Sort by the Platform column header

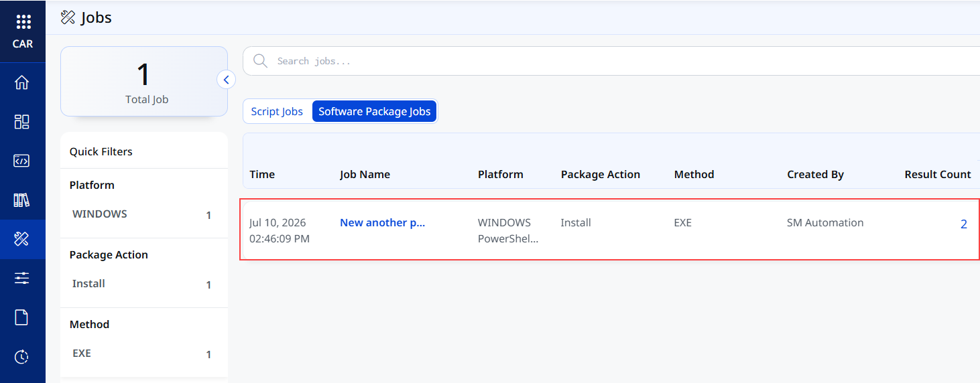pyautogui.click(x=500, y=174)
